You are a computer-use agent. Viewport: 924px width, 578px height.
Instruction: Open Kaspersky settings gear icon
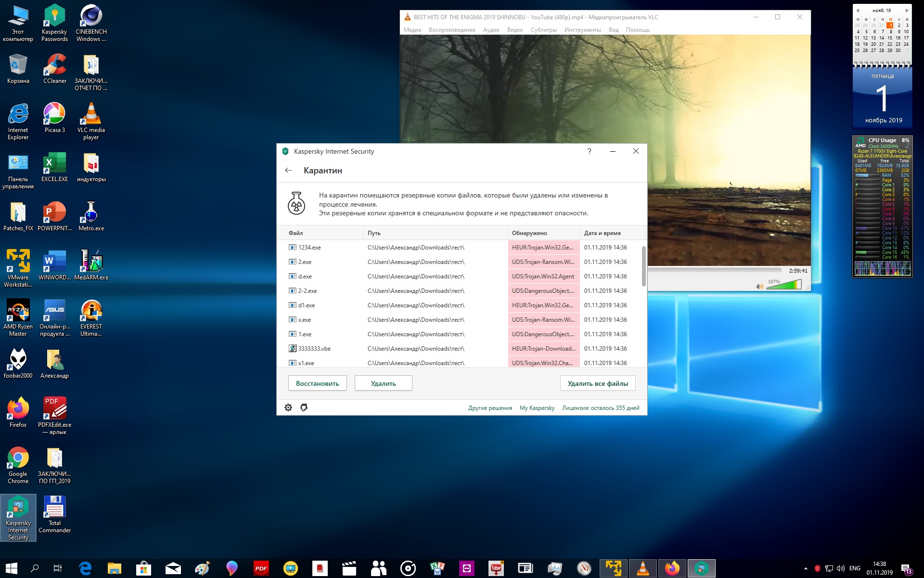[288, 407]
